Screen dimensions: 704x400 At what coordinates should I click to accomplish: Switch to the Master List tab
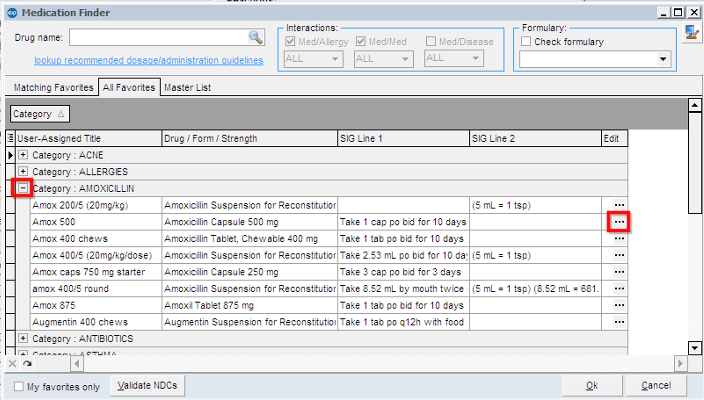pos(188,88)
